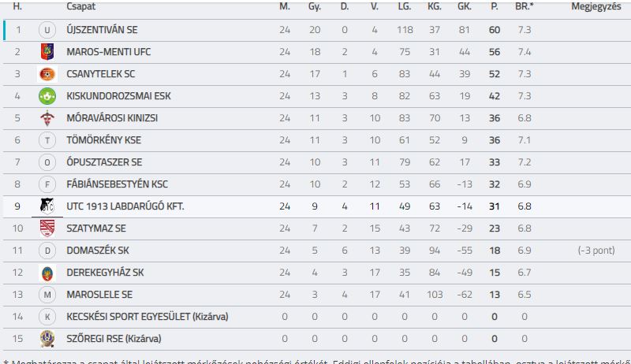631x364 pixels.
Task: Click the Újszentiván SE 'U' placeholder icon
Action: click(x=47, y=30)
